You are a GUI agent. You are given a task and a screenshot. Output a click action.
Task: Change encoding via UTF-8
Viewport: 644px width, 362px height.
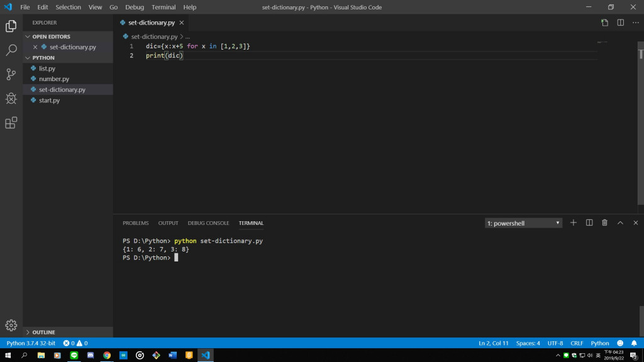click(x=555, y=343)
